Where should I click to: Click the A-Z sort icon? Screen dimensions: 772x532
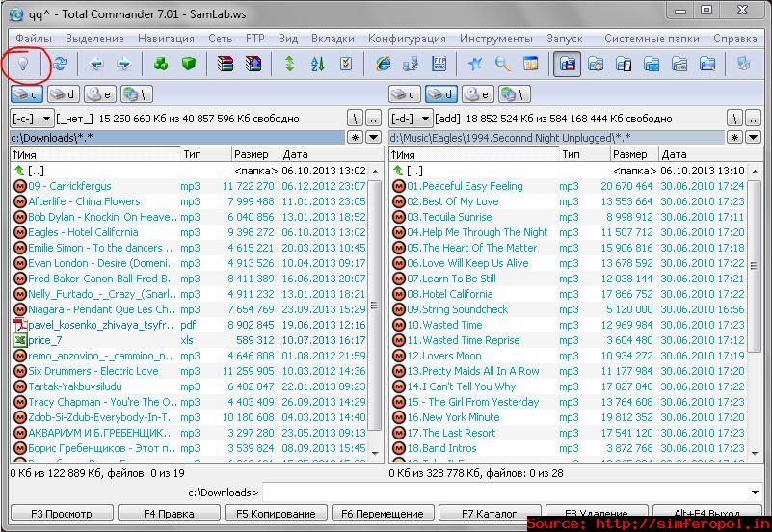tap(318, 64)
